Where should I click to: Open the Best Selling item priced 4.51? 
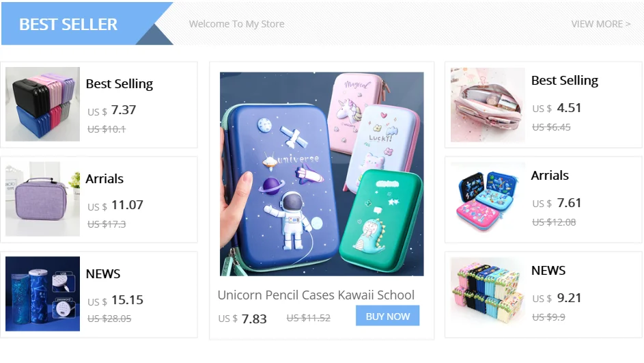[544, 105]
